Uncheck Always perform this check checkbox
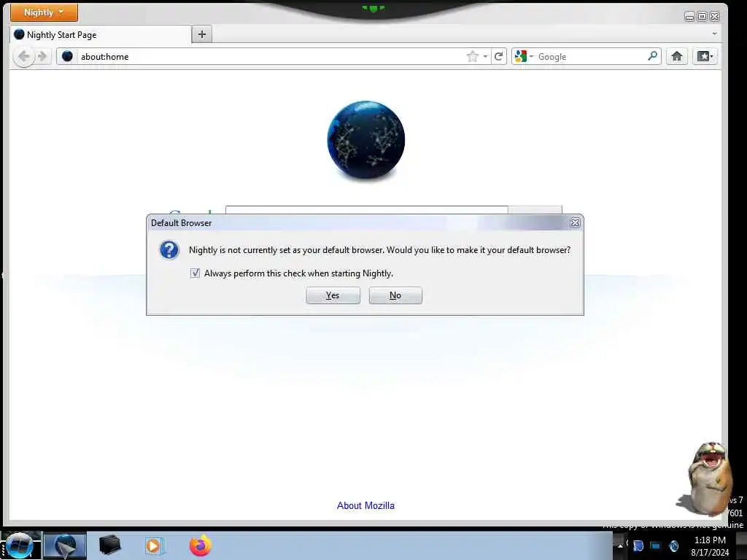747x560 pixels. (x=195, y=273)
